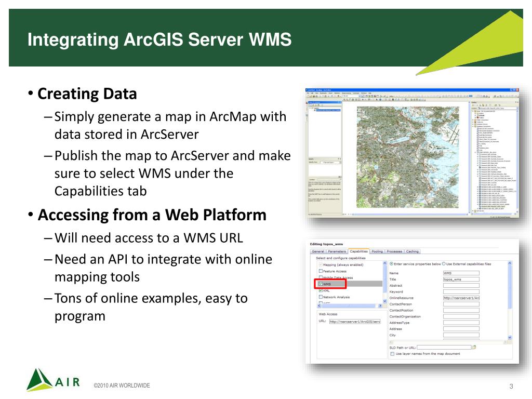
Task: Click the topographic map in ArcMap window
Action: pos(407,157)
